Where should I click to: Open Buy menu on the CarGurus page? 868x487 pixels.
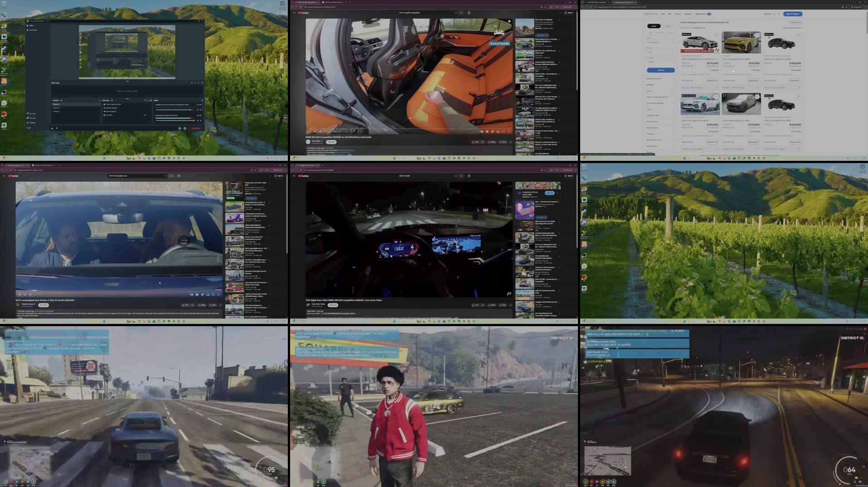pyautogui.click(x=663, y=14)
